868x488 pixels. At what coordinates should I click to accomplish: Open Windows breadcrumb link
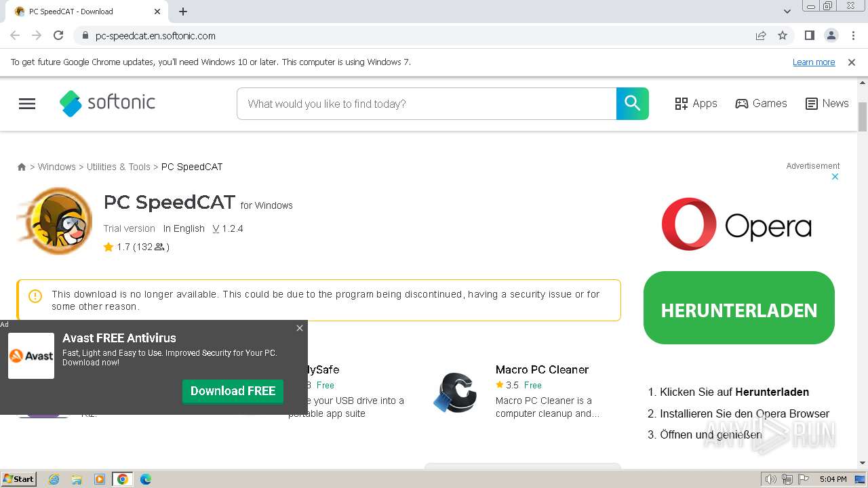tap(57, 167)
